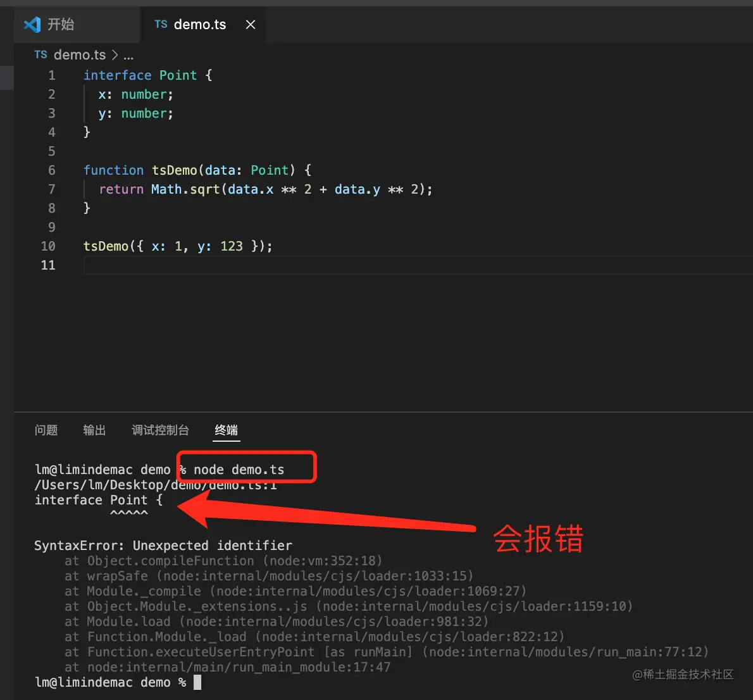753x700 pixels.
Task: Click the TS icon in the breadcrumb
Action: pos(41,55)
